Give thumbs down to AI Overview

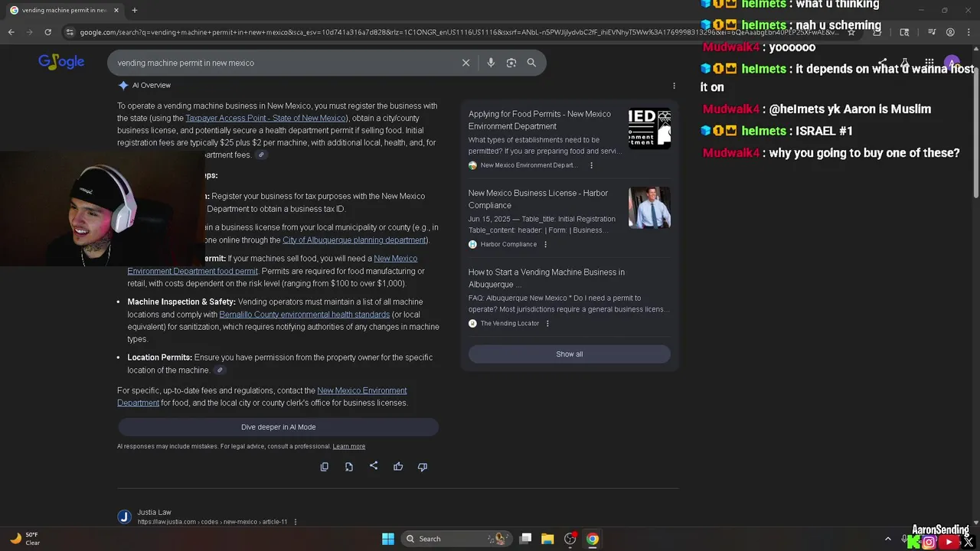423,467
